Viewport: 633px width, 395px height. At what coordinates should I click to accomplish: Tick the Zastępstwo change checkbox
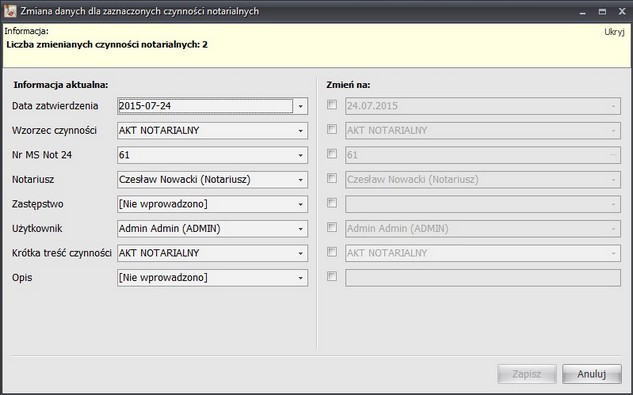click(x=332, y=203)
